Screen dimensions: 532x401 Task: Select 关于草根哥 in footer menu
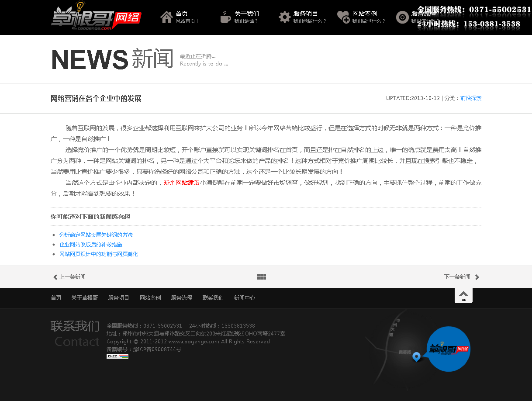tap(85, 298)
